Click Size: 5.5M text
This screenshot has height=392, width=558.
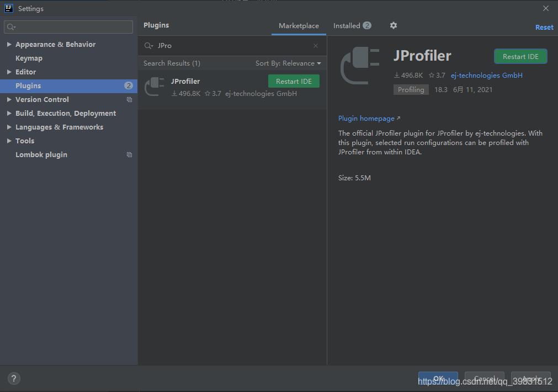354,178
